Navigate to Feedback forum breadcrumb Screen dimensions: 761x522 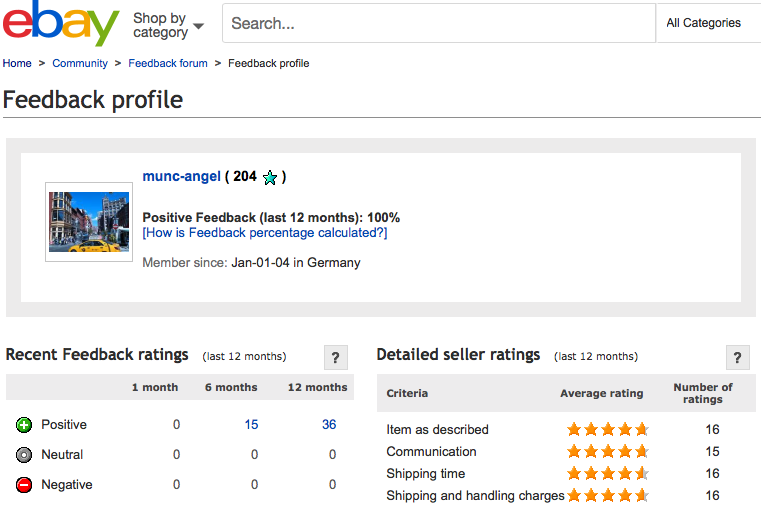pos(168,63)
